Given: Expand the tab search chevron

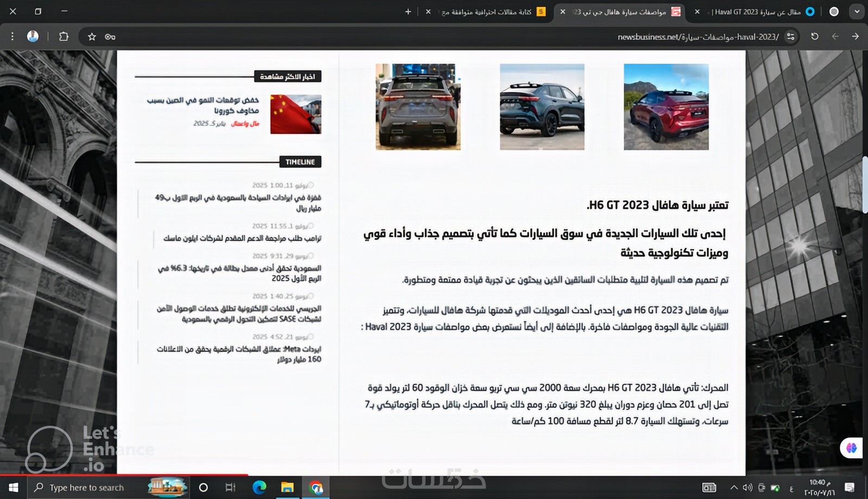Looking at the screenshot, I should 857,11.
